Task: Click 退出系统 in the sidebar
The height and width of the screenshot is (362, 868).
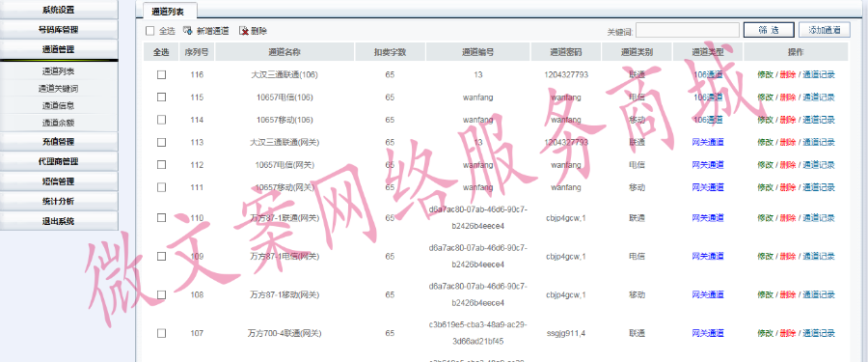Action: tap(59, 221)
